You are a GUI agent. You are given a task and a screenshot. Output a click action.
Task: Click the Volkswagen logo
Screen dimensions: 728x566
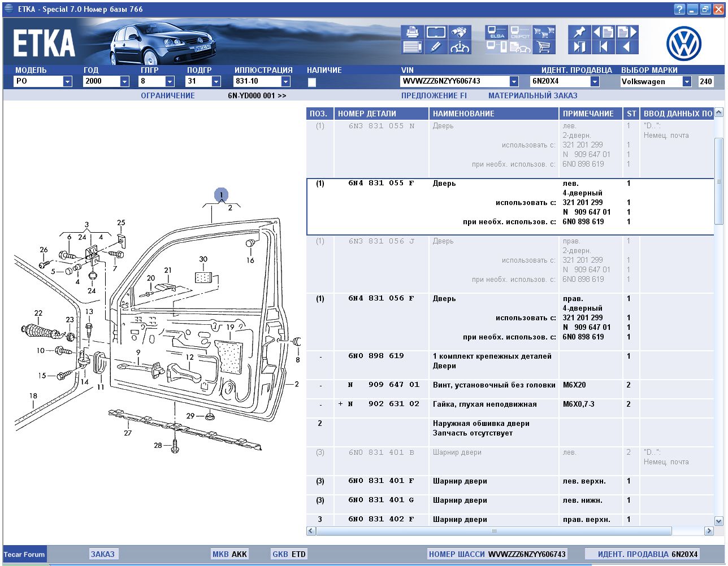(683, 43)
